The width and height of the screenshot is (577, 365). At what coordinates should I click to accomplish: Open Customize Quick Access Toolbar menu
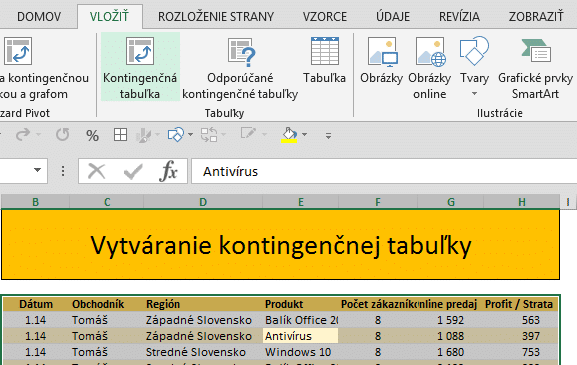[328, 136]
